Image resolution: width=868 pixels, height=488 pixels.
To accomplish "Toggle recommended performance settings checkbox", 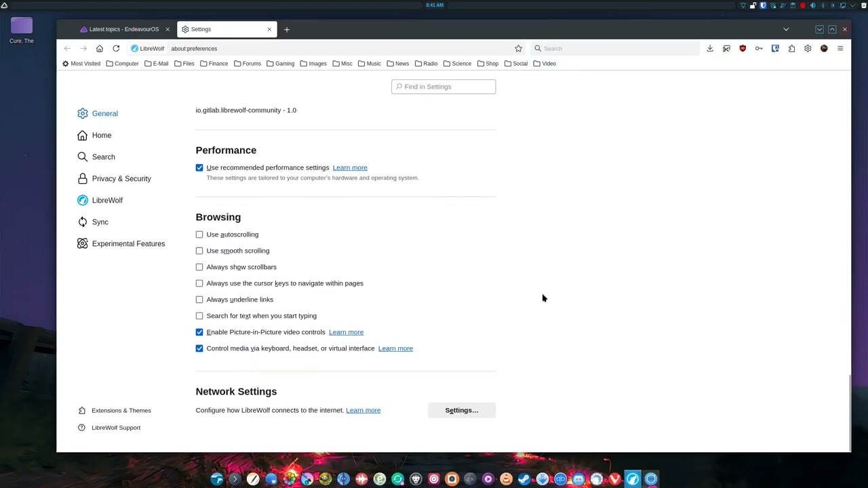I will [199, 167].
